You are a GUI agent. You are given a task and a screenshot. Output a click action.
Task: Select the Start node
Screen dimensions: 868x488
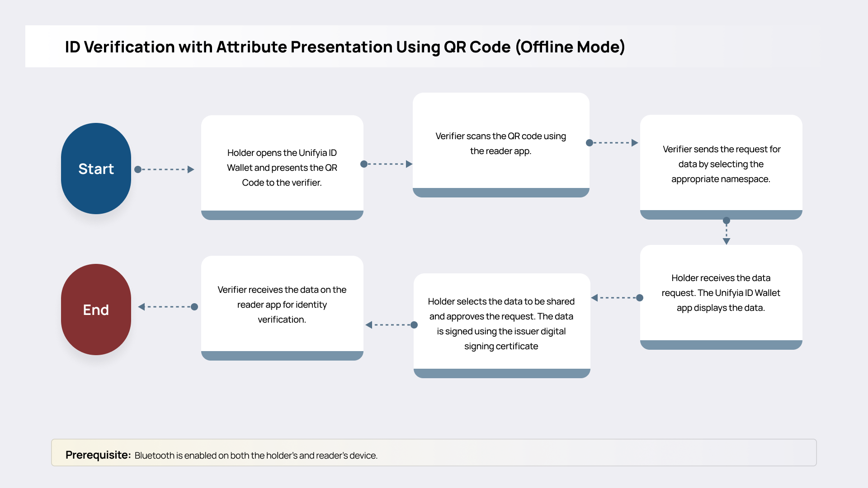[x=96, y=169]
